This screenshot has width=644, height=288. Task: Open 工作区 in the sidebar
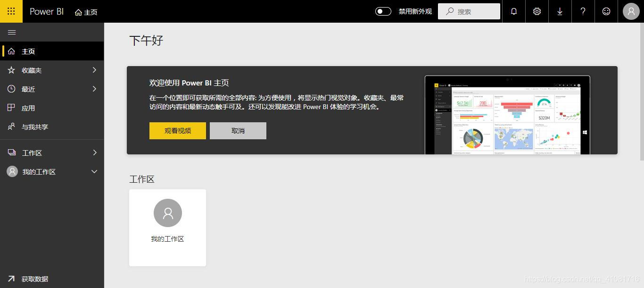pos(52,152)
